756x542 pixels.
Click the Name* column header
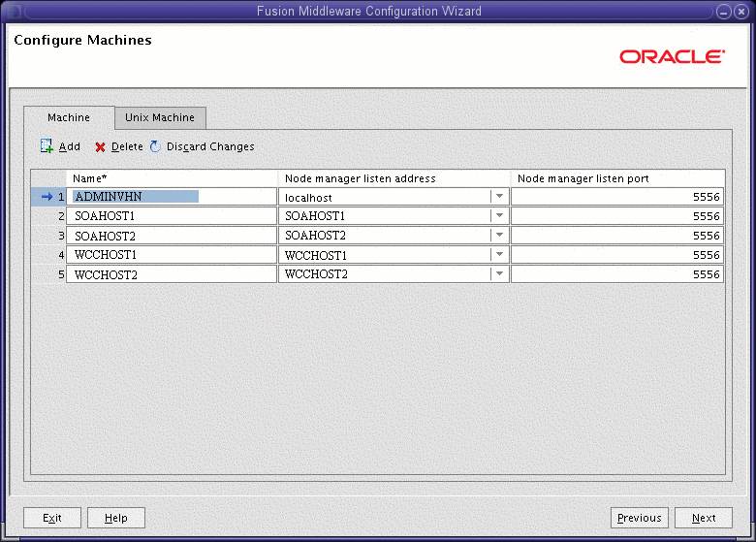pyautogui.click(x=172, y=178)
